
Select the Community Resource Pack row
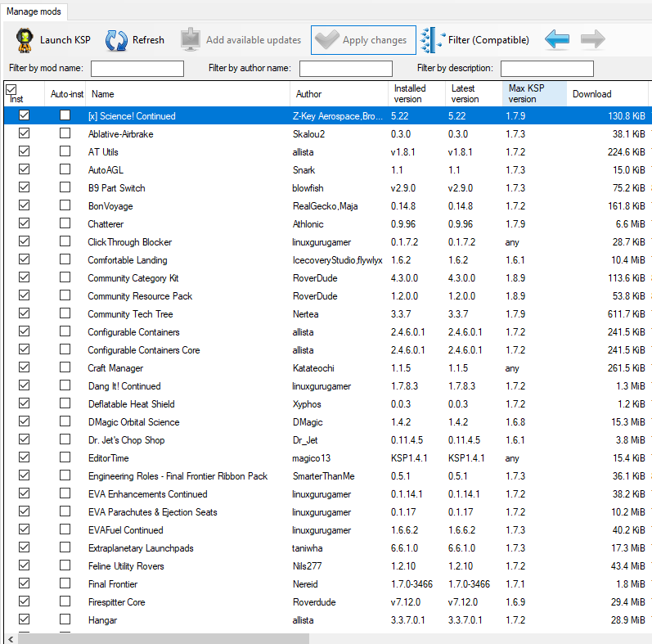click(328, 295)
